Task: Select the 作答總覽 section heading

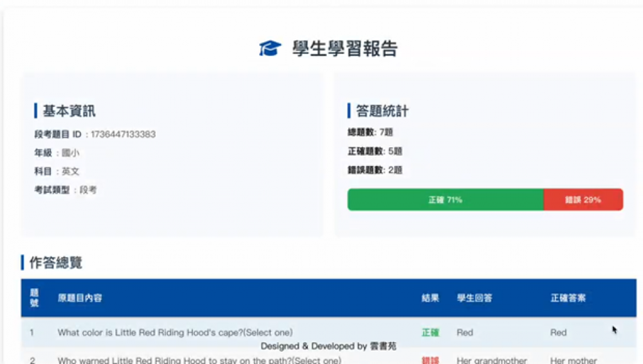Action: [56, 262]
